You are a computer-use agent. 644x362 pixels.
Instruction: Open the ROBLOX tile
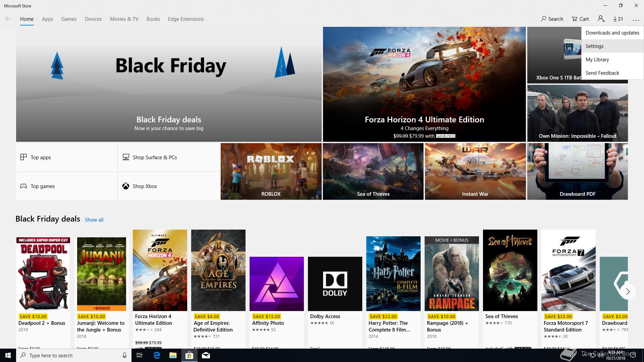[271, 171]
